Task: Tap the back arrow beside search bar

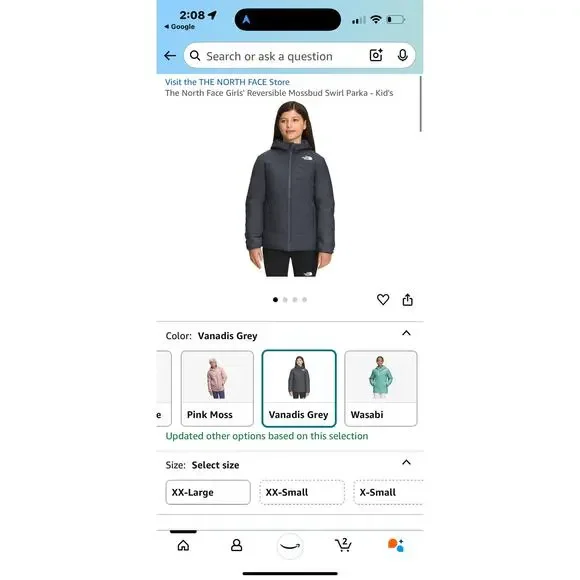Action: tap(170, 56)
